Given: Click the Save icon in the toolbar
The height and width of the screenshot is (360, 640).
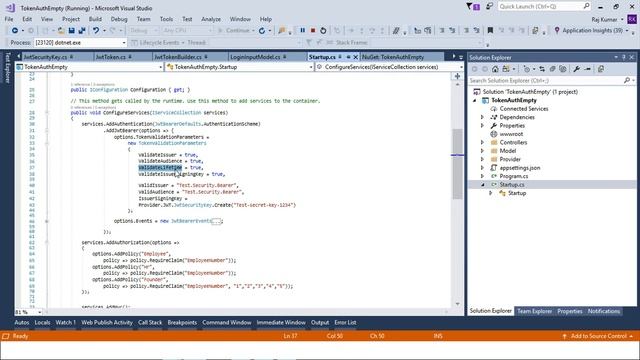Looking at the screenshot, I should point(71,31).
